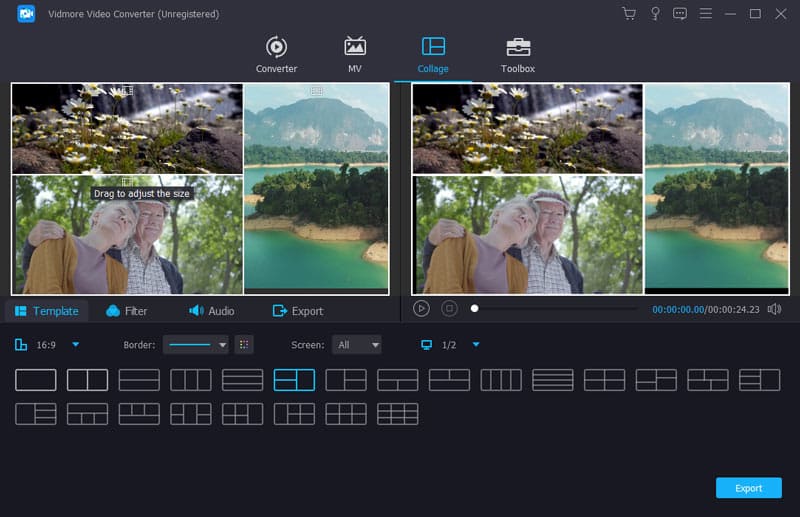This screenshot has width=800, height=517.
Task: Choose the four vertical columns template
Action: click(501, 380)
